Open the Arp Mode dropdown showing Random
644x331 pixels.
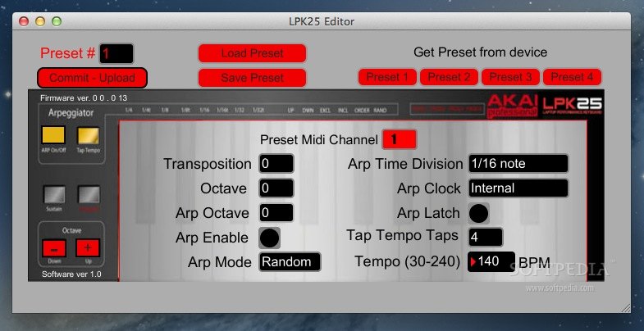(290, 261)
